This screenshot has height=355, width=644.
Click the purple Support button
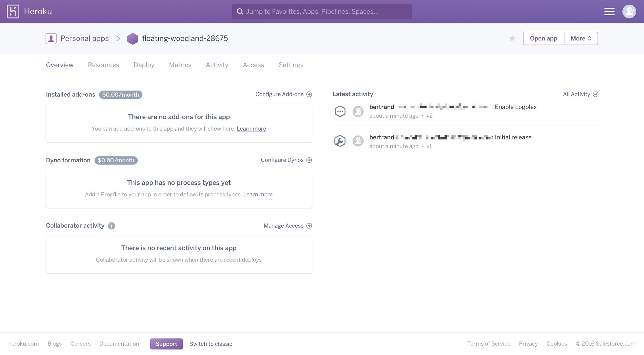(x=166, y=344)
